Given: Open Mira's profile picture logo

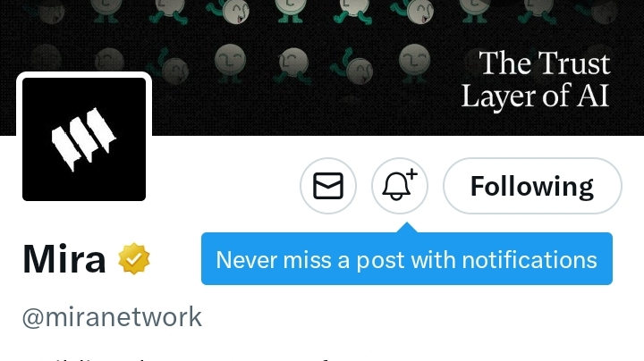Looking at the screenshot, I should pyautogui.click(x=84, y=139).
